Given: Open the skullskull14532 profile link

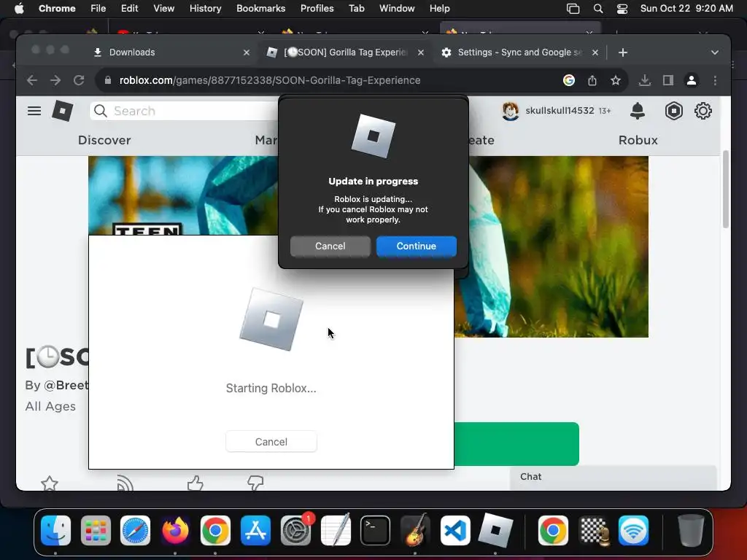Looking at the screenshot, I should click(560, 111).
